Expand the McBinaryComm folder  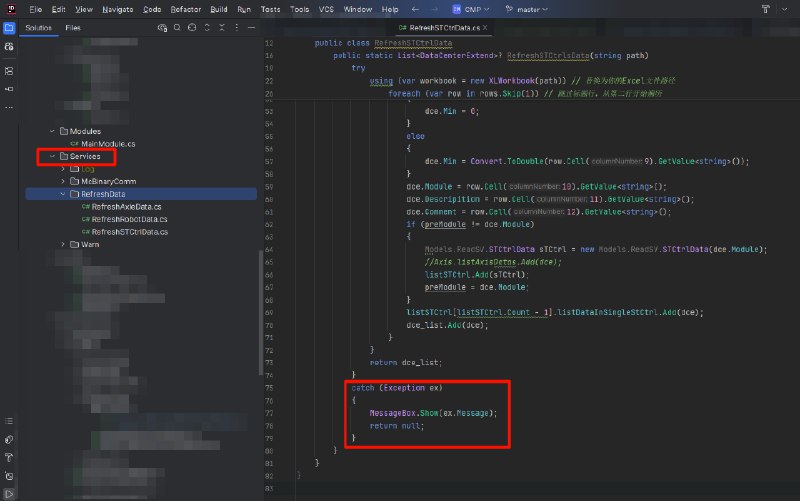click(x=63, y=181)
